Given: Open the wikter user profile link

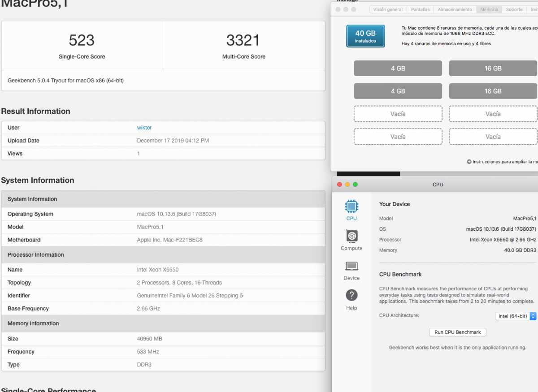Looking at the screenshot, I should pyautogui.click(x=144, y=128).
